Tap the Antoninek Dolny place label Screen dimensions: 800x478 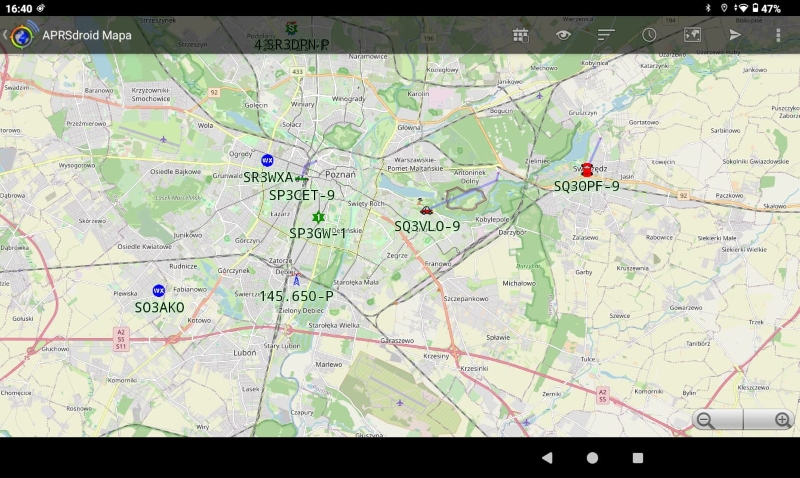tap(470, 177)
